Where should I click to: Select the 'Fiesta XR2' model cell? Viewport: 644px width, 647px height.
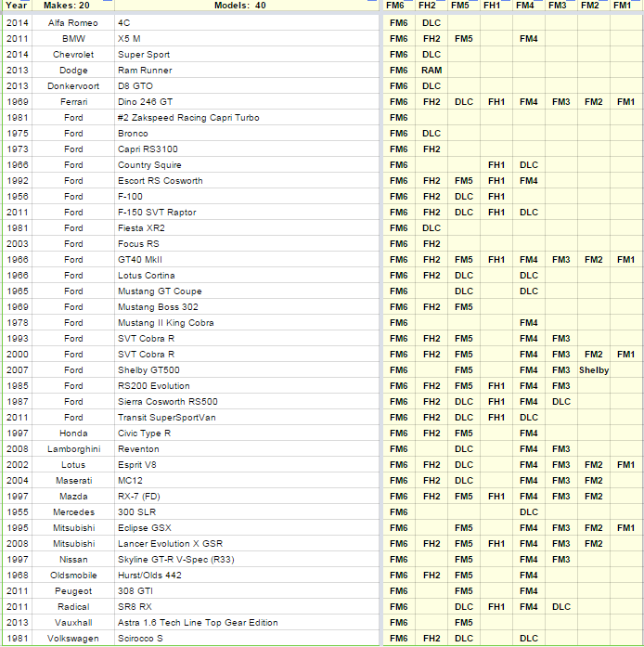point(246,228)
